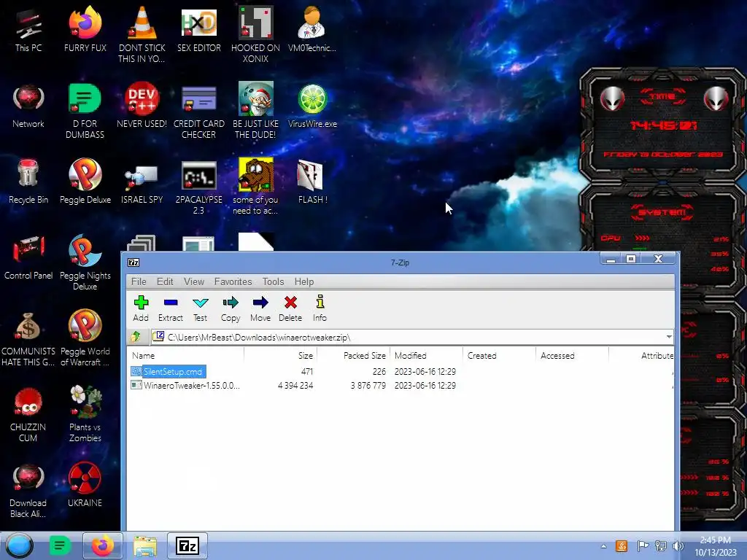Select the FLASH ! desktop icon

point(312,182)
